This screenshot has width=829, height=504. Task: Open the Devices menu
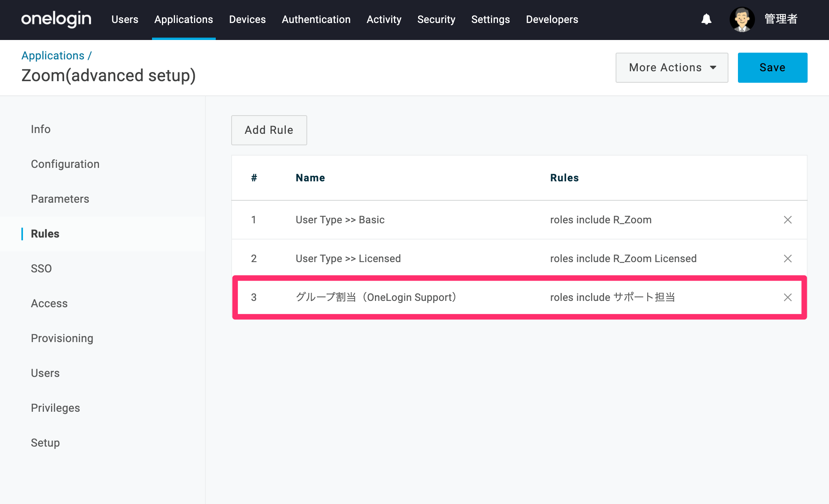(x=247, y=19)
